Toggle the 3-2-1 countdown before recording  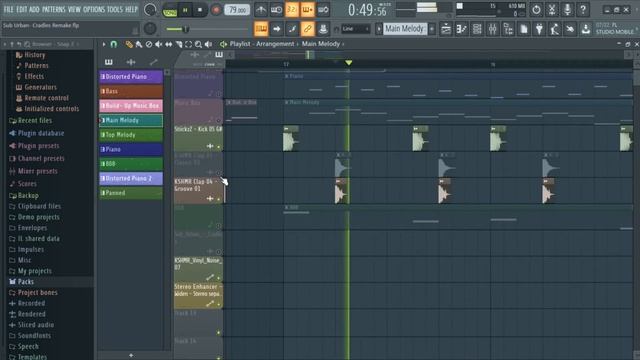coord(292,10)
